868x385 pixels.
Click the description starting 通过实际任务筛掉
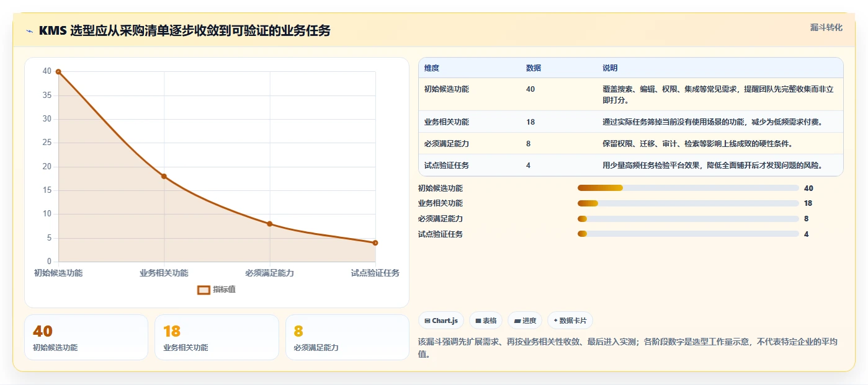712,122
